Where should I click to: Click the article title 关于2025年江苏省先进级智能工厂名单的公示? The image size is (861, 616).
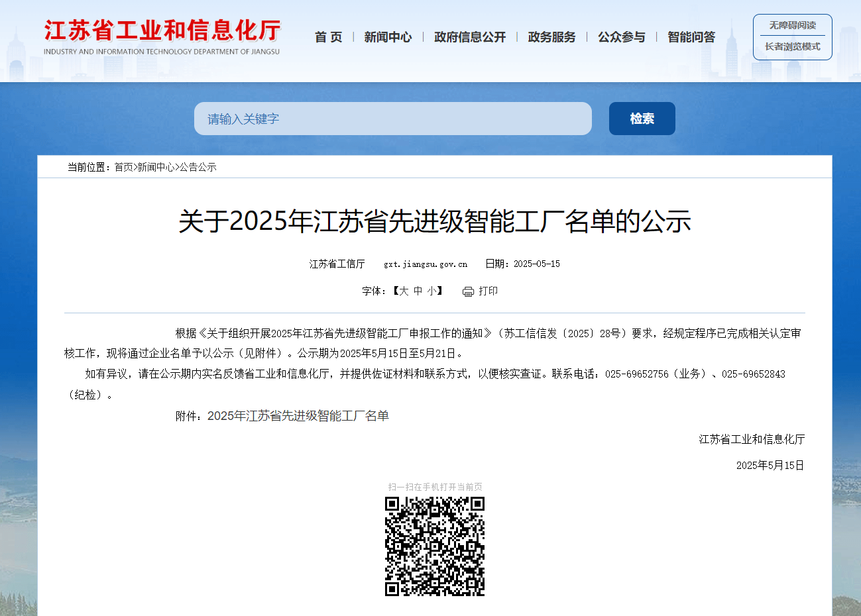click(x=435, y=221)
